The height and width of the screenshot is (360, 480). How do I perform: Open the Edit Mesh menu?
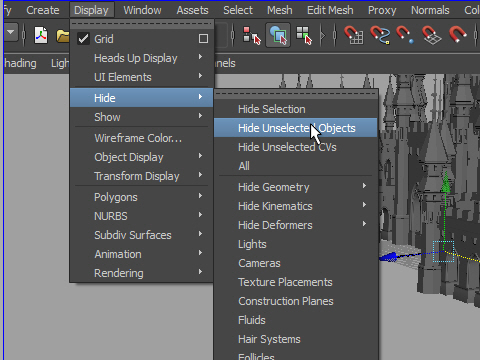point(330,10)
